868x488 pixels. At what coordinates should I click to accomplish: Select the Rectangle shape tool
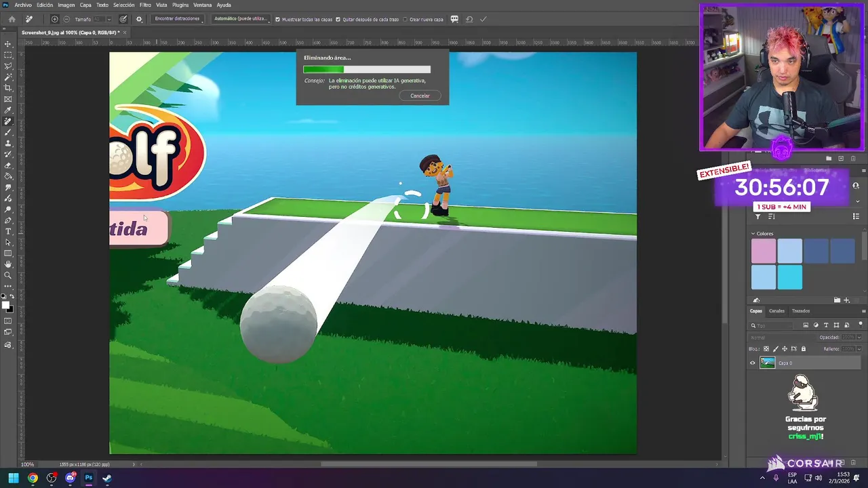pyautogui.click(x=8, y=253)
